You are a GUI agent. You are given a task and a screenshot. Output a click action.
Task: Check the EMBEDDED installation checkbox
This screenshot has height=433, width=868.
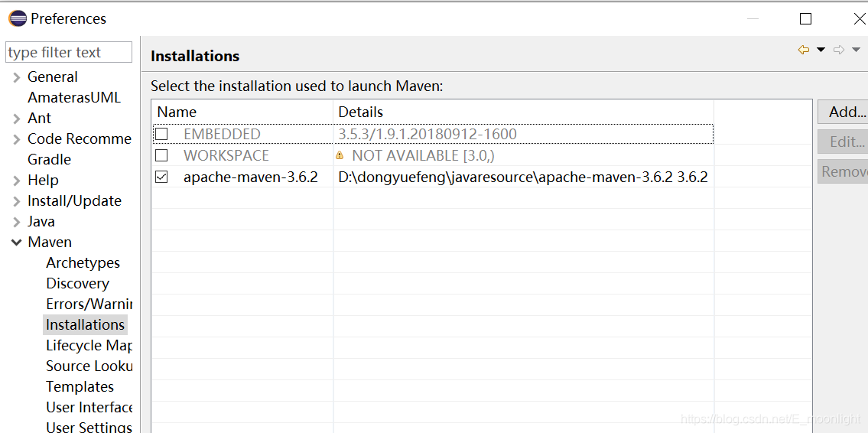(161, 134)
